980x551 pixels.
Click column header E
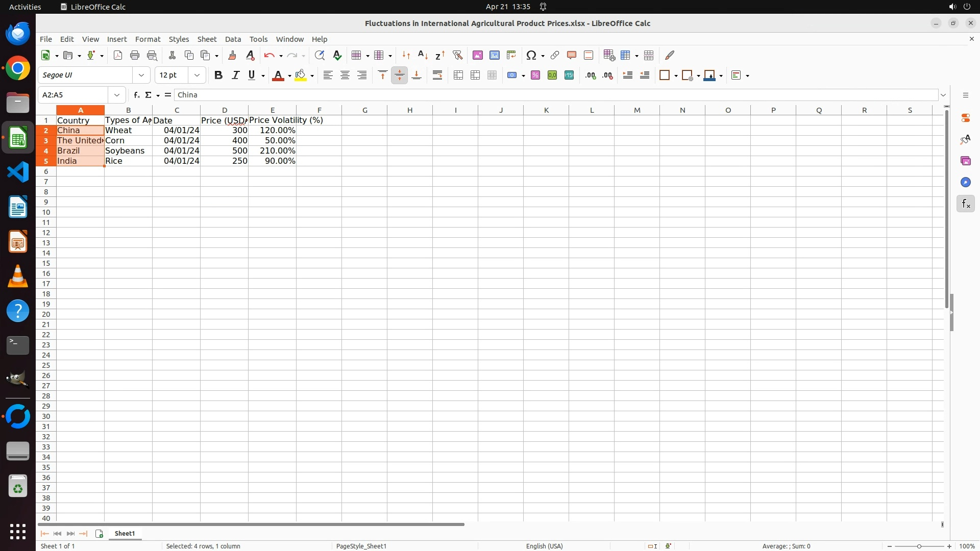pyautogui.click(x=272, y=110)
